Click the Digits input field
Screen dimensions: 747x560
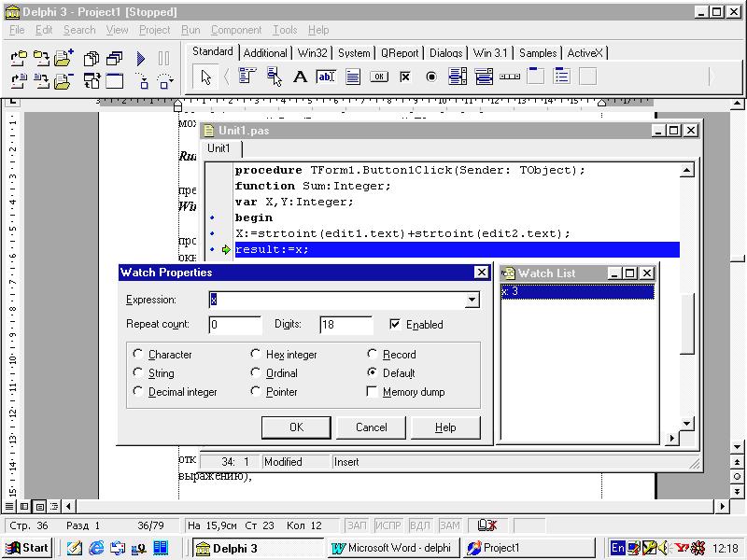(345, 325)
